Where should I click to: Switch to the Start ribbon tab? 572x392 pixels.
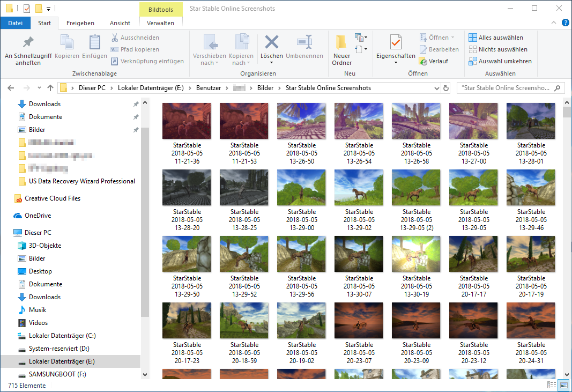44,23
